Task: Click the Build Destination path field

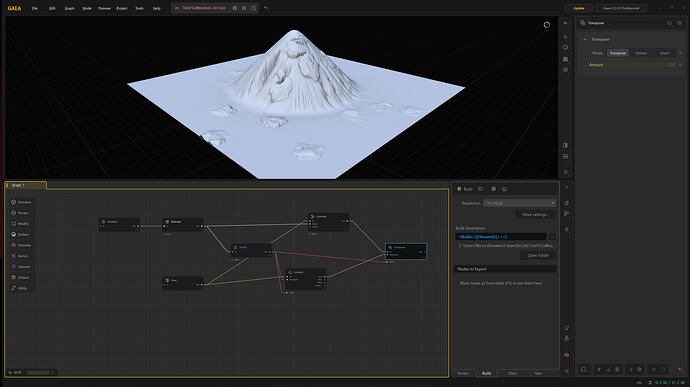Action: 501,237
